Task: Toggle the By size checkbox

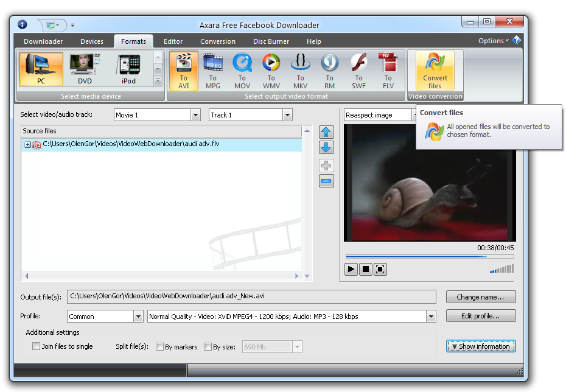Action: coord(208,347)
